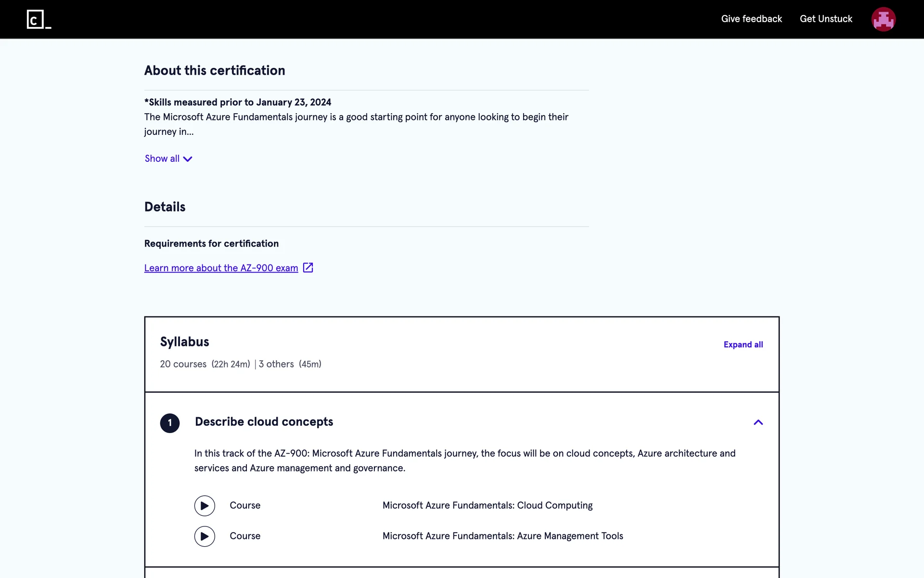This screenshot has height=578, width=924.
Task: Click the first Course label row
Action: click(245, 505)
